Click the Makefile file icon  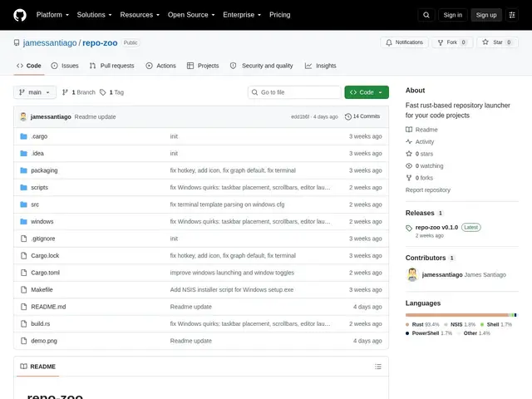(x=23, y=290)
